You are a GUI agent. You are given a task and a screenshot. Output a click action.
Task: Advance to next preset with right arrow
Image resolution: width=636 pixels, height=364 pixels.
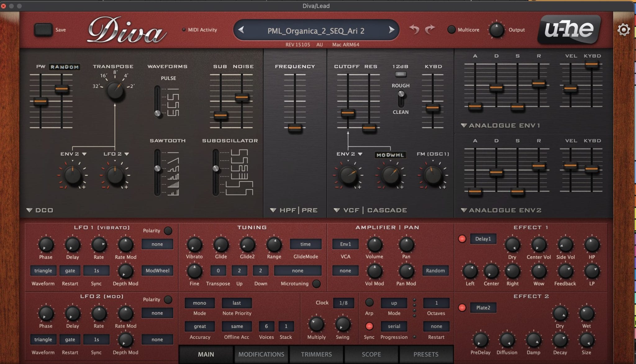click(391, 30)
